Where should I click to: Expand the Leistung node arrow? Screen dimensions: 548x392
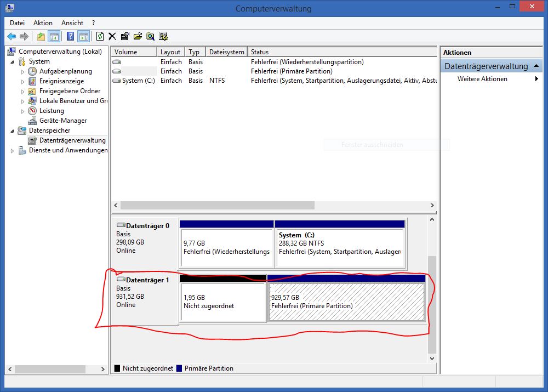22,111
